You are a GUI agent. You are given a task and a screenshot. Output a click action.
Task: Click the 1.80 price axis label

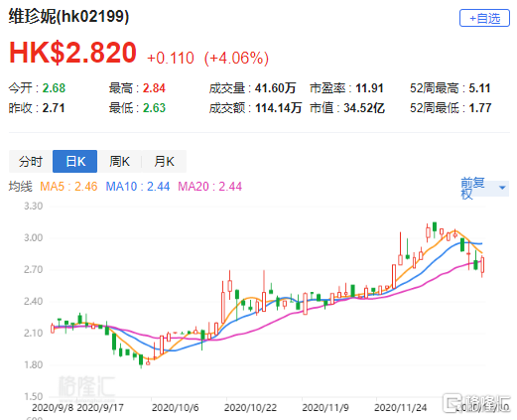pos(33,364)
